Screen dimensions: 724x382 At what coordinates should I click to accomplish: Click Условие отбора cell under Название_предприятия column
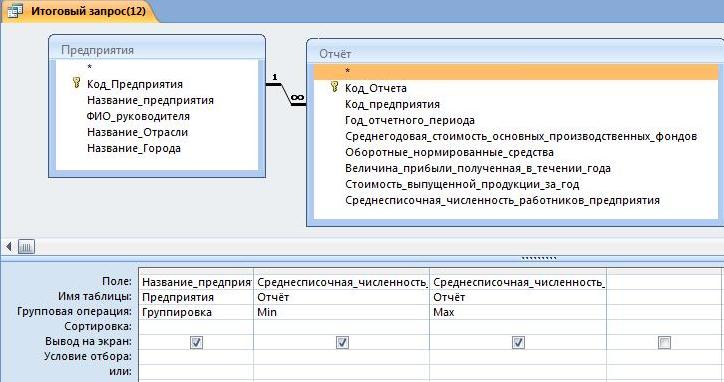(x=196, y=357)
